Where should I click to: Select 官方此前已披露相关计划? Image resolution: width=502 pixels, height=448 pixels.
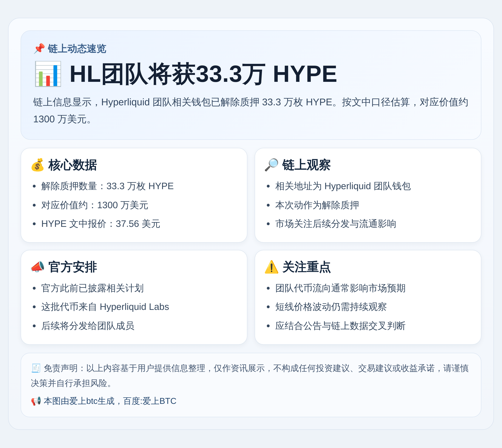click(93, 288)
